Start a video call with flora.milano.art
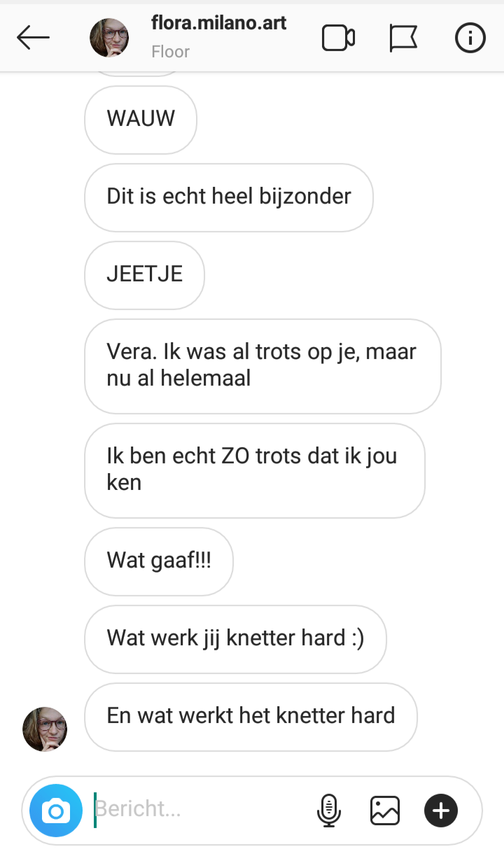 338,38
